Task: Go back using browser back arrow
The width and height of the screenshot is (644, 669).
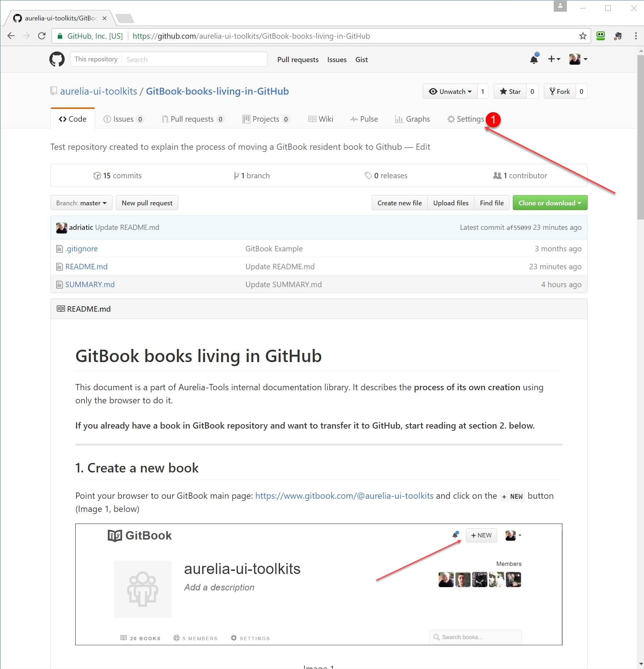Action: [x=11, y=36]
